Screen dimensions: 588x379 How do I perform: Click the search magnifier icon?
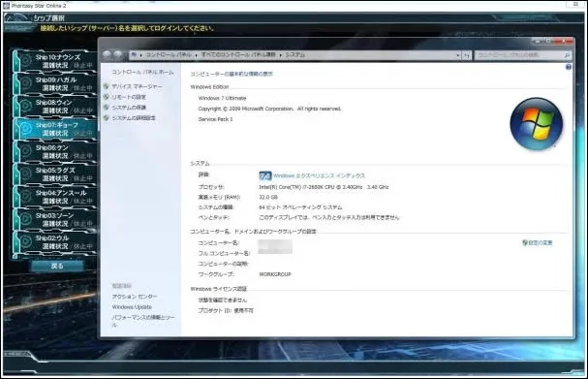[567, 55]
